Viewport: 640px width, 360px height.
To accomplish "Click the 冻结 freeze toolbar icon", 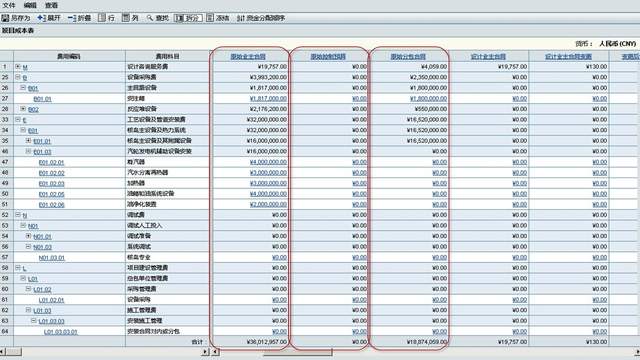I will point(210,18).
